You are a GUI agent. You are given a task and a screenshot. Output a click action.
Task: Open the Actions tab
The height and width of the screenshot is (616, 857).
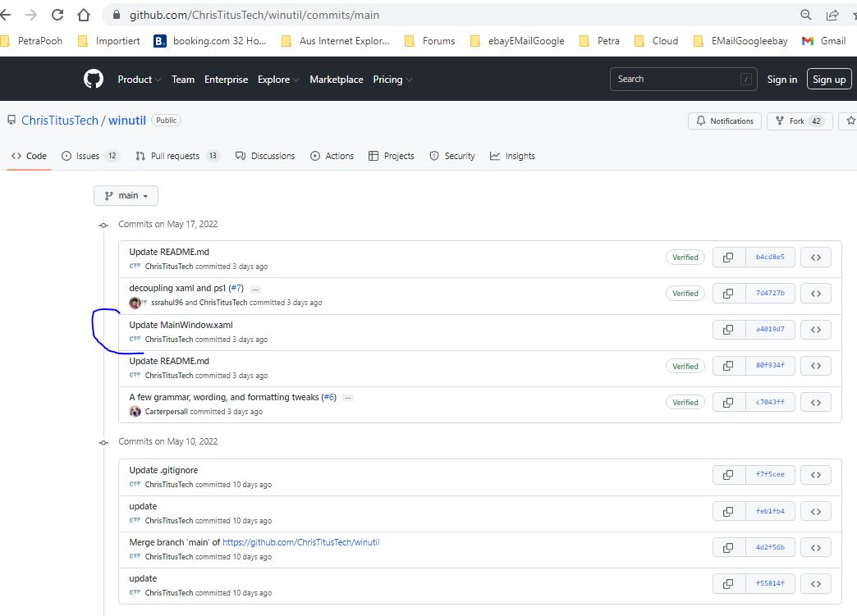[x=332, y=156]
